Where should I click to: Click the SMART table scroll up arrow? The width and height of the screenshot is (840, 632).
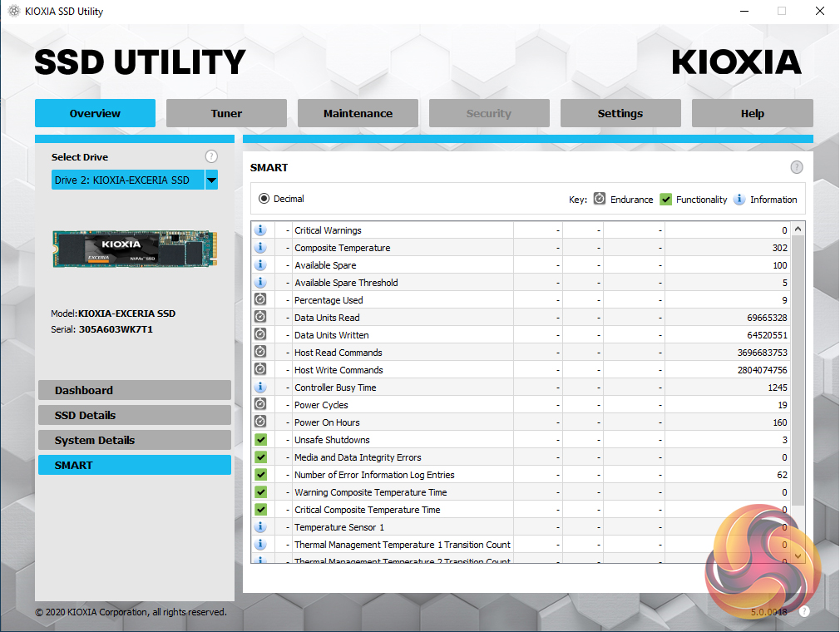pos(798,229)
